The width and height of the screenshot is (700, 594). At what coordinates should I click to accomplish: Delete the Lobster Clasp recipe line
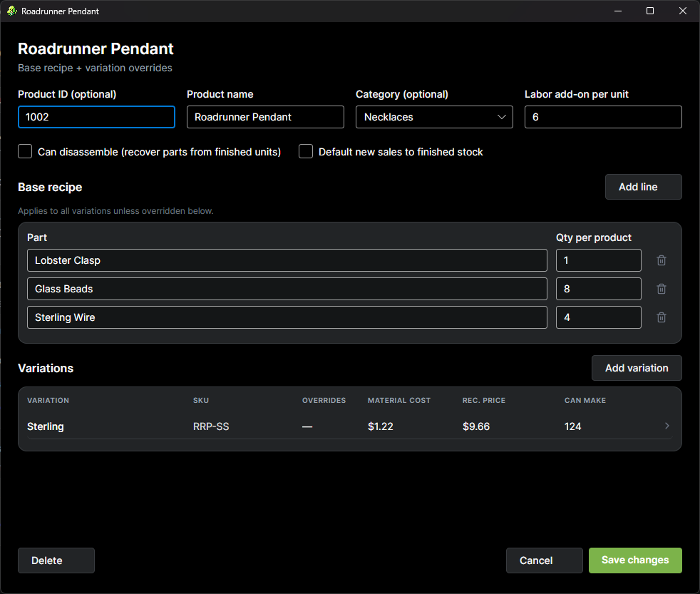pos(662,260)
